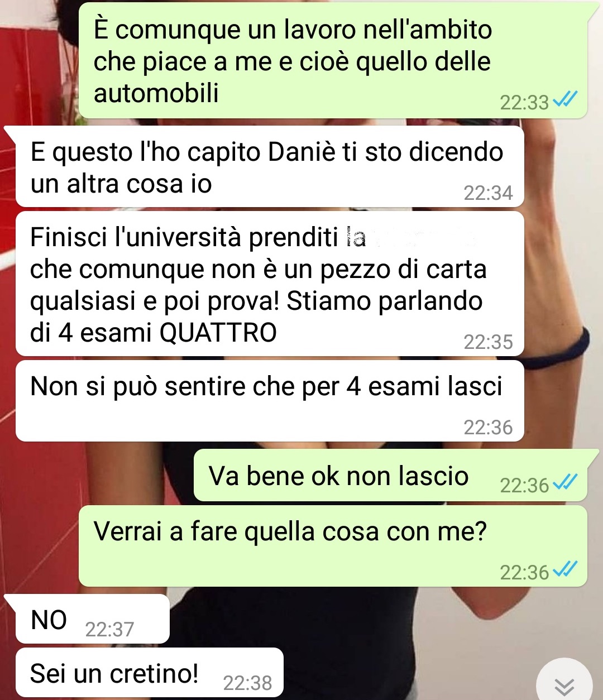The width and height of the screenshot is (603, 700).
Task: Tap the "Finisci l'università" message bubble
Action: pyautogui.click(x=270, y=284)
